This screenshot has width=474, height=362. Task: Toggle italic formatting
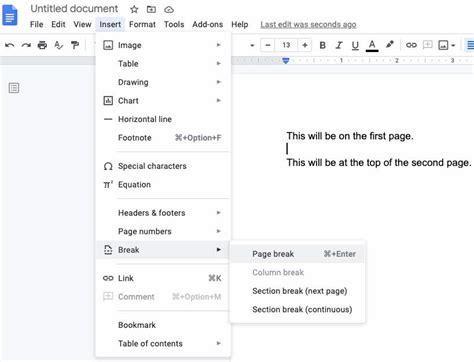point(339,45)
